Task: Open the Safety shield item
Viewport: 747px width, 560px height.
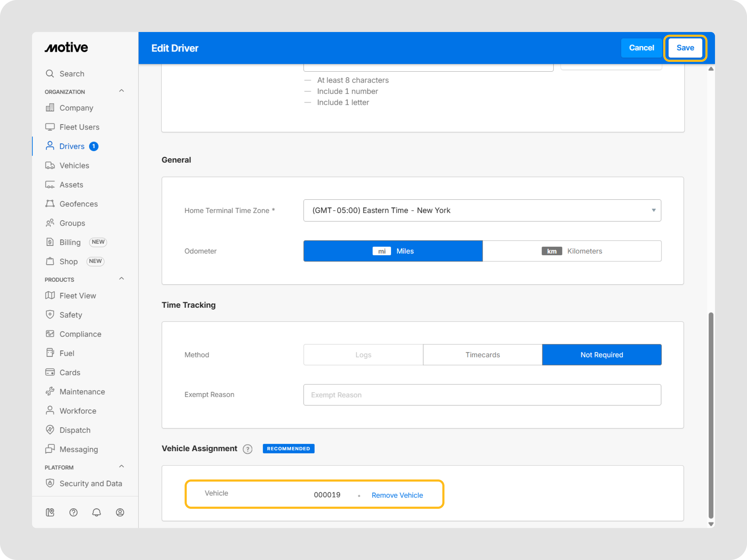Action: click(x=71, y=315)
